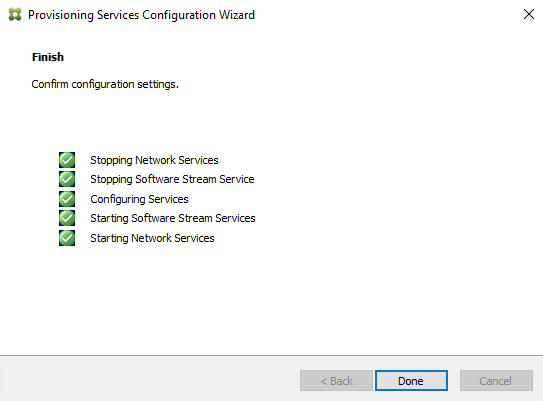Click the horizontal separator line above the buttons
The width and height of the screenshot is (543, 401).
click(272, 355)
